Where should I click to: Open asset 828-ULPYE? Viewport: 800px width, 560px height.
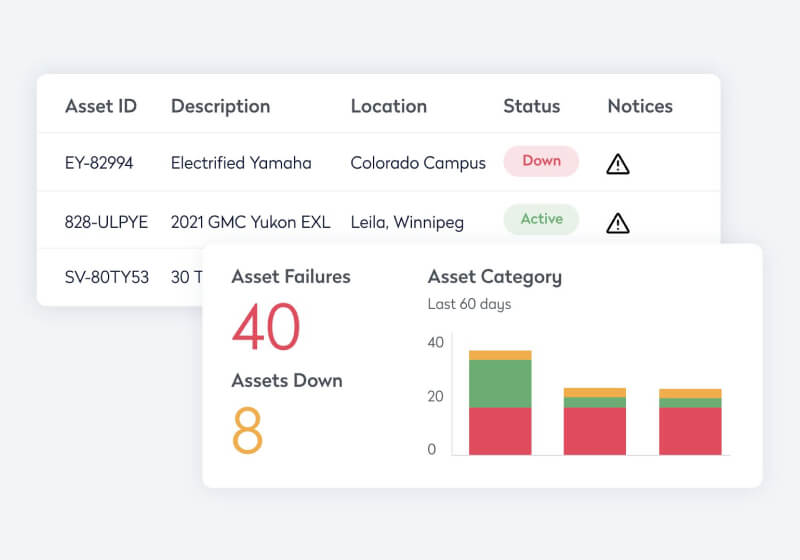click(106, 222)
